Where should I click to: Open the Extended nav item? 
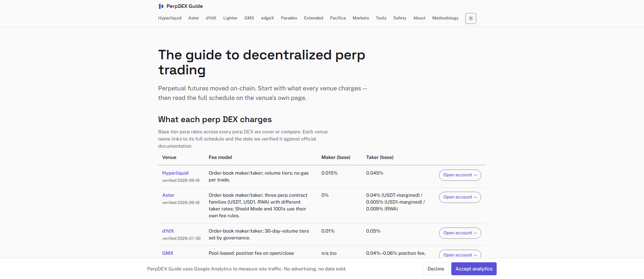tap(313, 18)
